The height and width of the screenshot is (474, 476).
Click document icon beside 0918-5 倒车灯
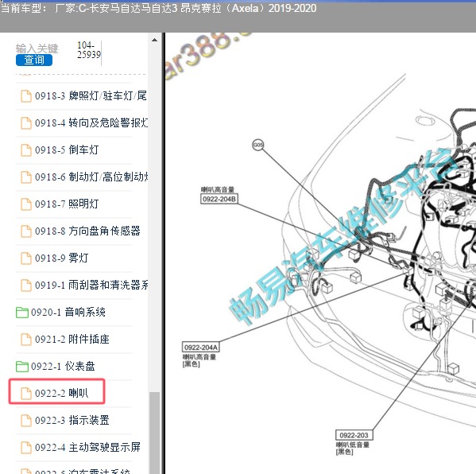tap(25, 150)
